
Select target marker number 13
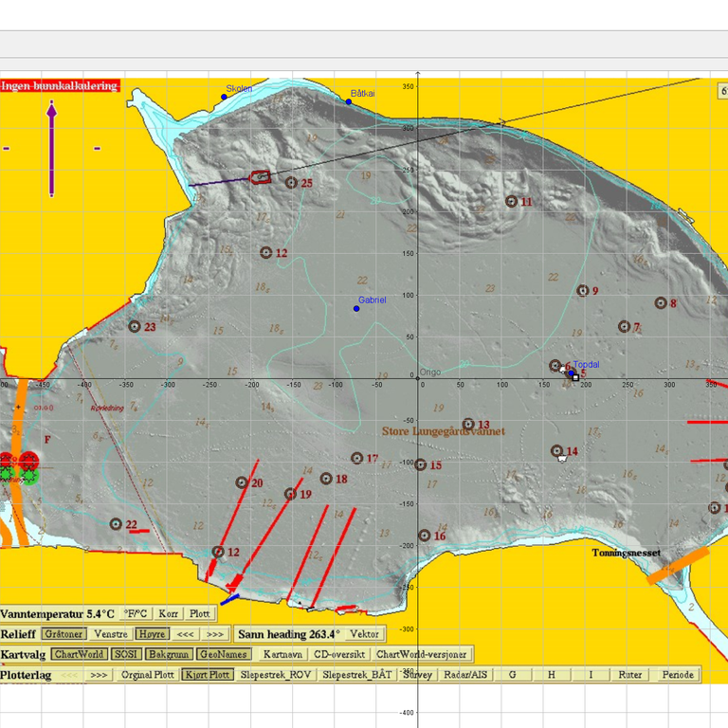(x=468, y=425)
